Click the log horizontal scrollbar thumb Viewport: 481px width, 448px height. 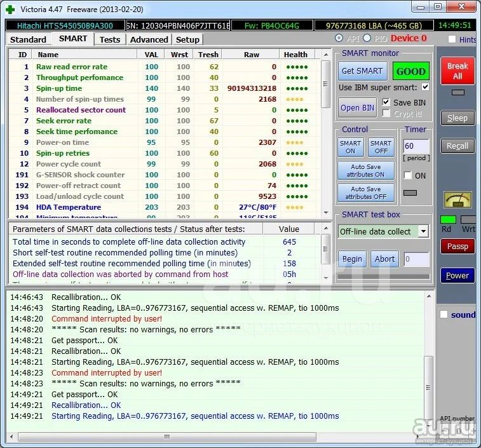pyautogui.click(x=166, y=437)
